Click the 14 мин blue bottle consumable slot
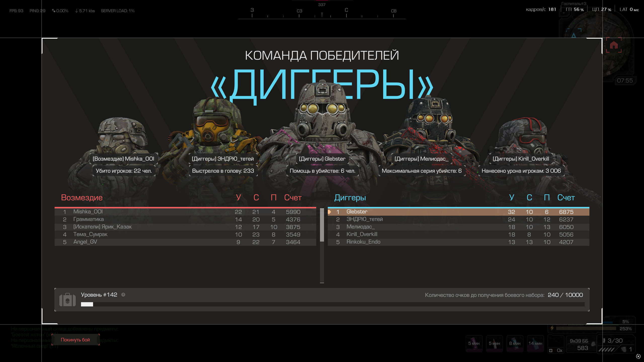The width and height of the screenshot is (644, 362). click(535, 343)
